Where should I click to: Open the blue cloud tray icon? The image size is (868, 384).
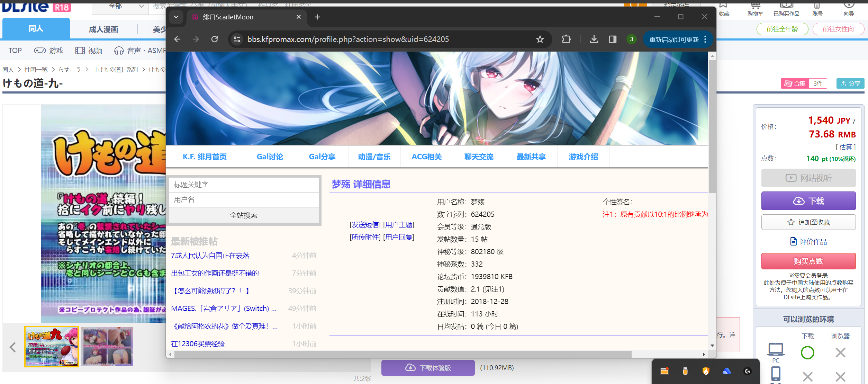[x=727, y=371]
